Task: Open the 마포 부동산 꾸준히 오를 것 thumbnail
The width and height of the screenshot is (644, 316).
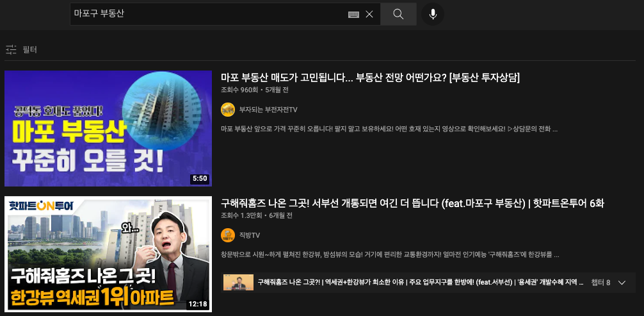Action: [108, 128]
